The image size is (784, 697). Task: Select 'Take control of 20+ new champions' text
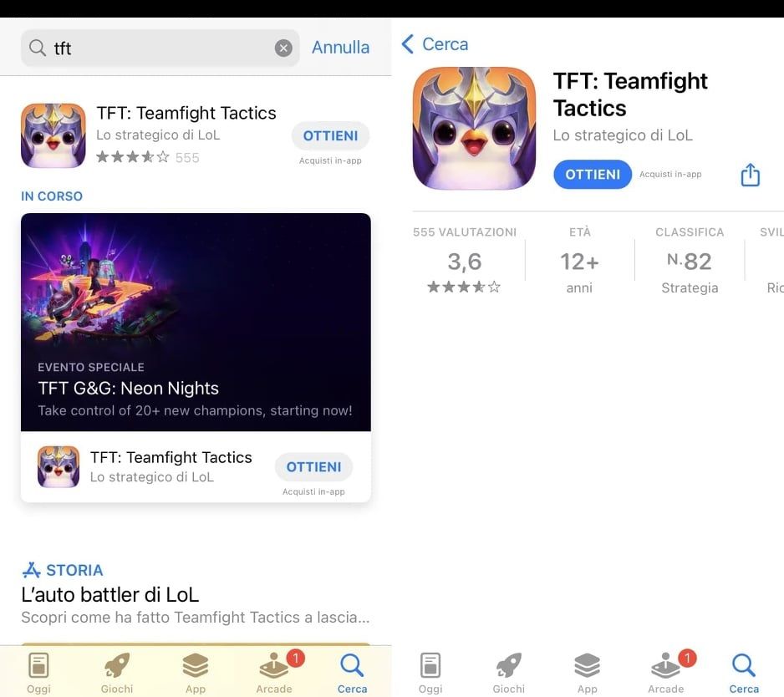tap(195, 410)
